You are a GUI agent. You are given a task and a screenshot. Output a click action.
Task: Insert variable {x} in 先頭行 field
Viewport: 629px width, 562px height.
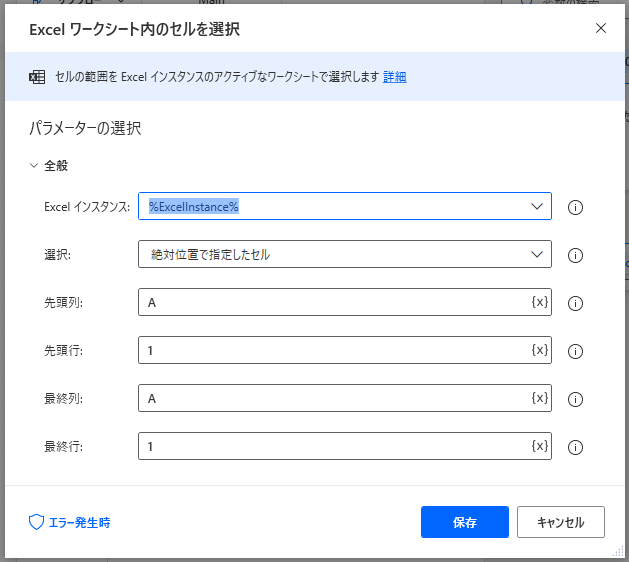(539, 350)
